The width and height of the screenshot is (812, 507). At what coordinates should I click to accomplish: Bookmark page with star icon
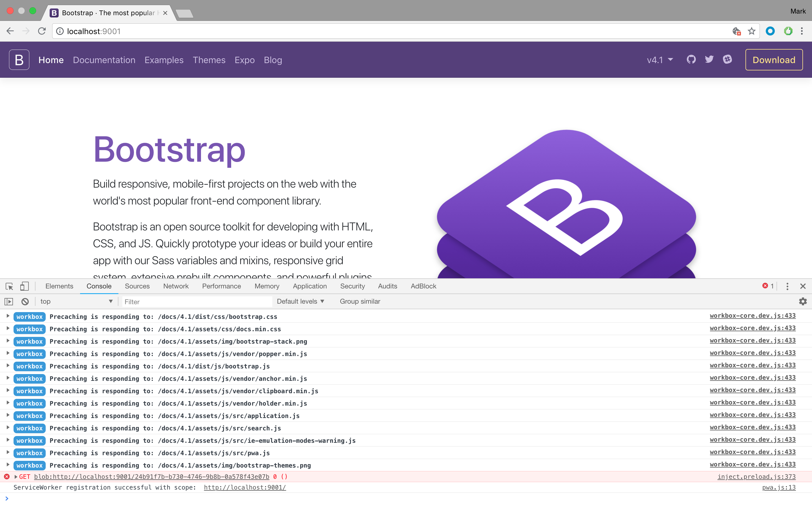[x=752, y=31]
